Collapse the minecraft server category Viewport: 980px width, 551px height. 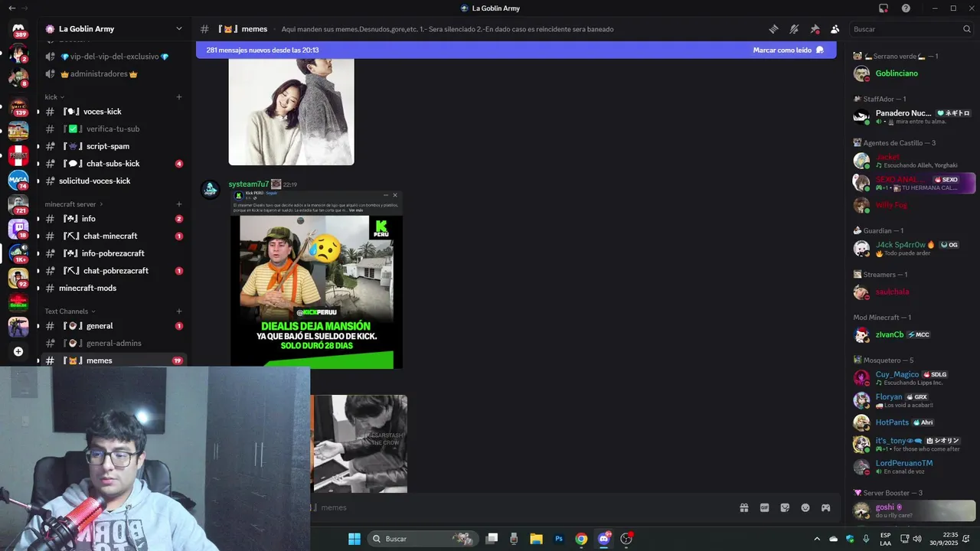74,204
